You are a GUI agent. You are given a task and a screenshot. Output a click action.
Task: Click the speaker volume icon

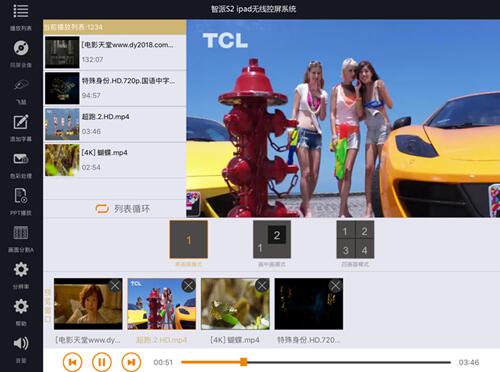tap(21, 343)
